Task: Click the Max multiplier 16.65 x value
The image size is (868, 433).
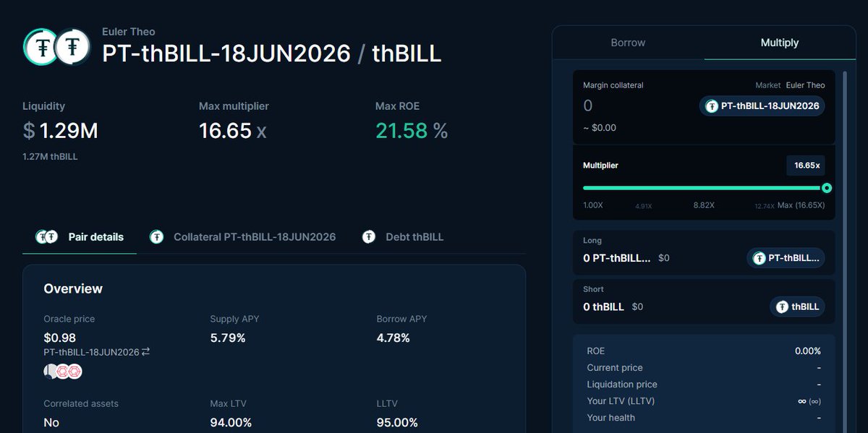Action: pos(233,131)
